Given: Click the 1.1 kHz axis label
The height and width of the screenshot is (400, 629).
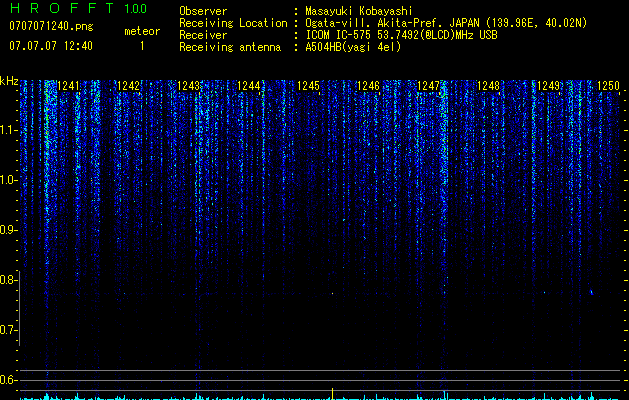Looking at the screenshot, I should coord(7,130).
